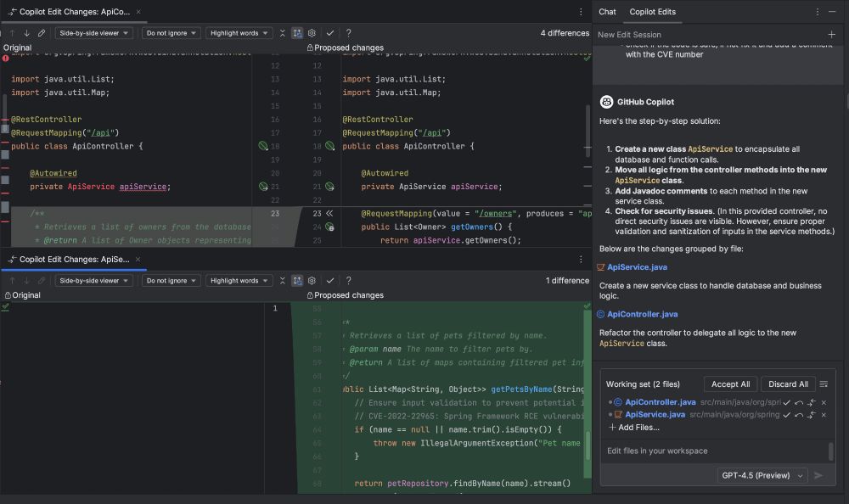Toggle green gutter marker at original line 18
The height and width of the screenshot is (504, 849).
(x=263, y=146)
